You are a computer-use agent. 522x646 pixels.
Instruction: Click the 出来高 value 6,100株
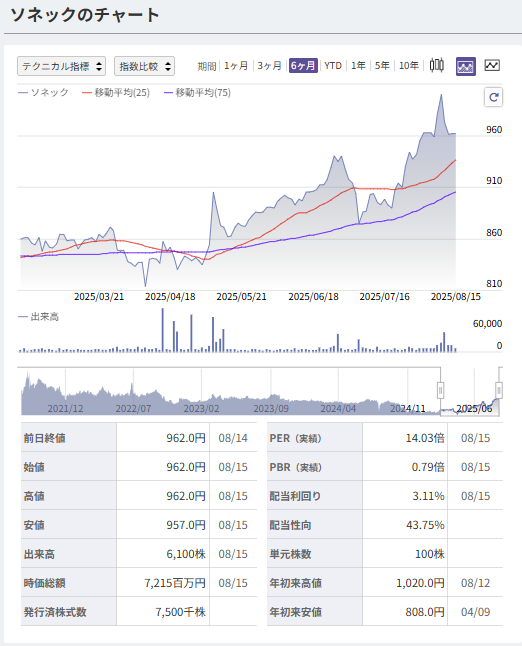click(186, 554)
